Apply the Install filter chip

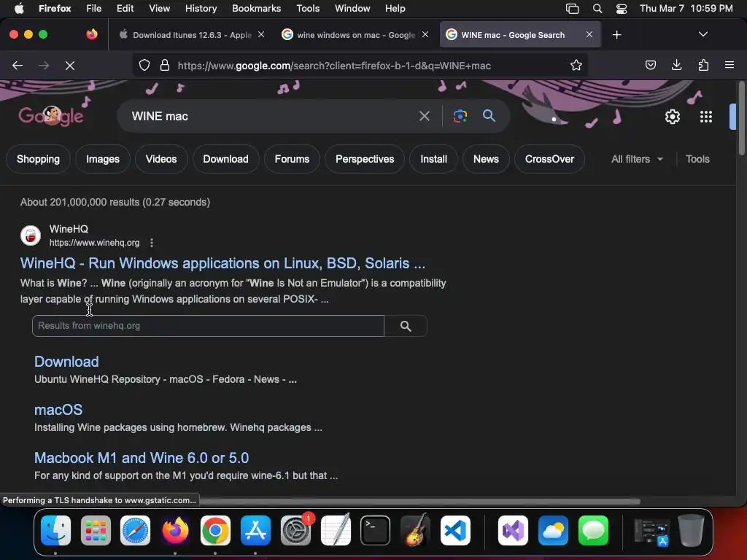click(x=433, y=159)
